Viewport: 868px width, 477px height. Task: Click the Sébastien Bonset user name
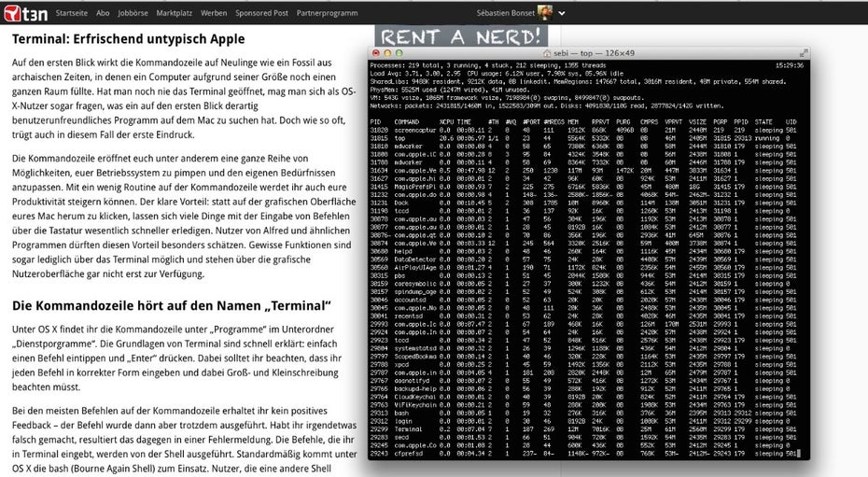point(506,13)
